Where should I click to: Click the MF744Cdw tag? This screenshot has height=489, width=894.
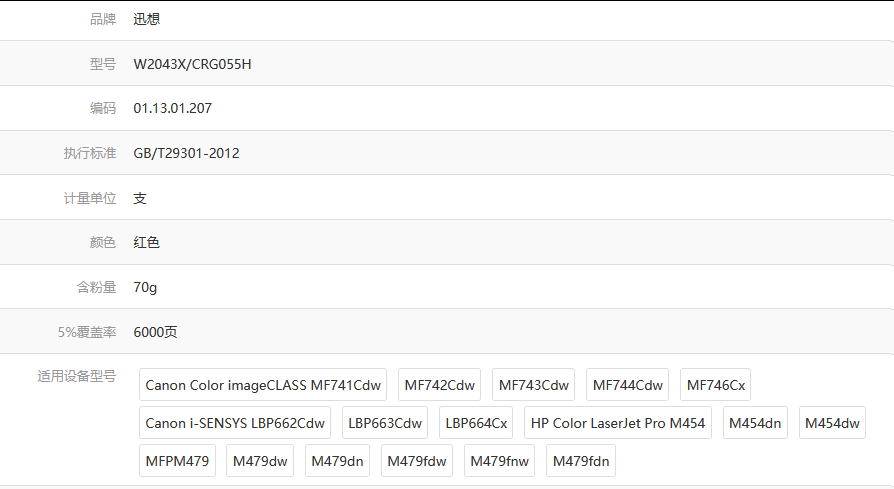(627, 385)
